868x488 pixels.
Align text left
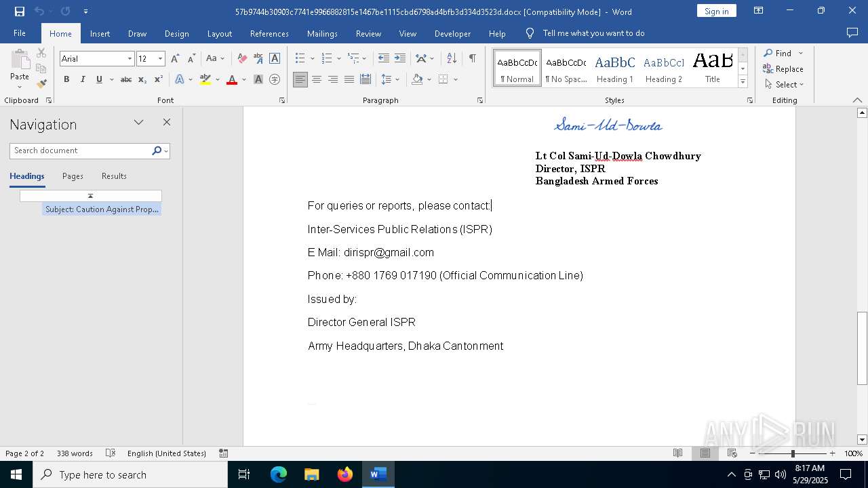click(x=300, y=79)
